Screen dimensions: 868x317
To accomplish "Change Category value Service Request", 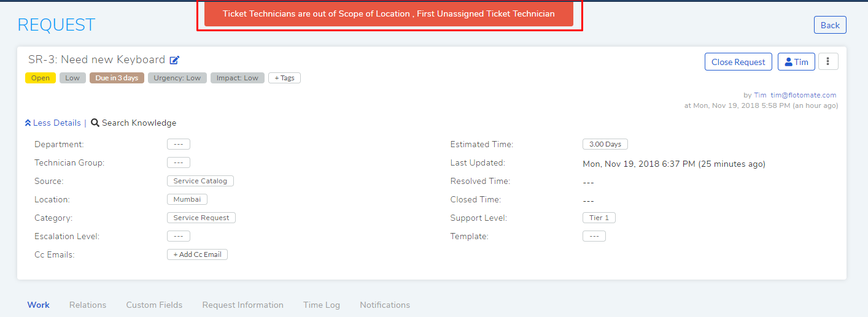I will pyautogui.click(x=201, y=218).
